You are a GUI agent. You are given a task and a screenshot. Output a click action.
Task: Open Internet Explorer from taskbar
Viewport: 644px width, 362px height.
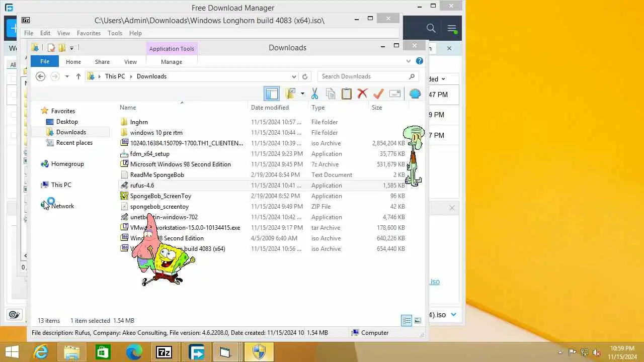click(41, 352)
